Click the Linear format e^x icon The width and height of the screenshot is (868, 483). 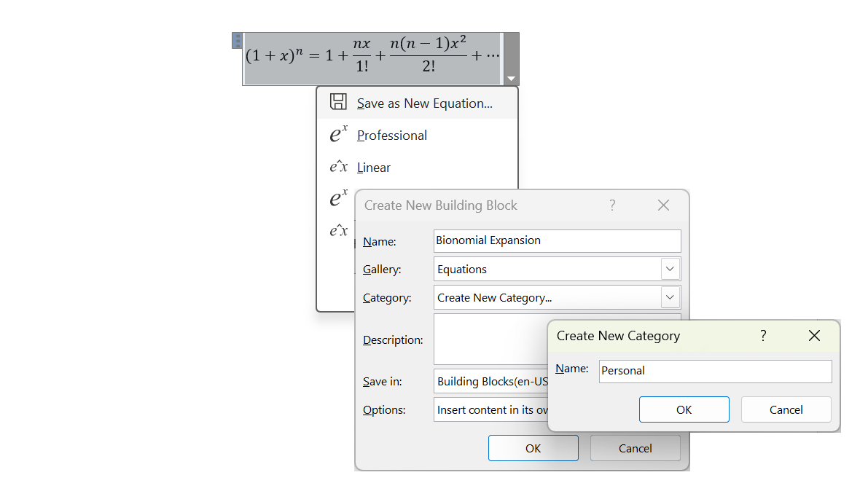(338, 167)
